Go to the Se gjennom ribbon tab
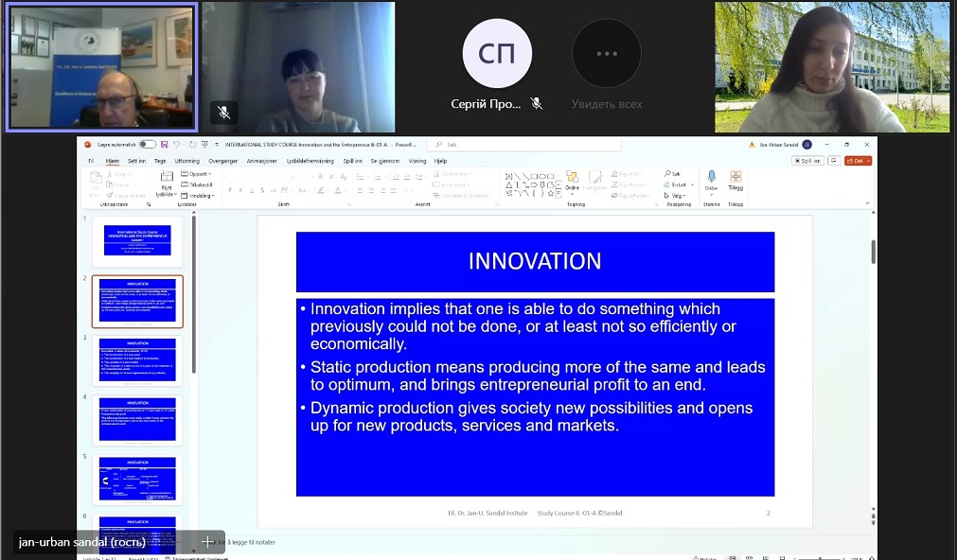The width and height of the screenshot is (957, 560). (385, 161)
